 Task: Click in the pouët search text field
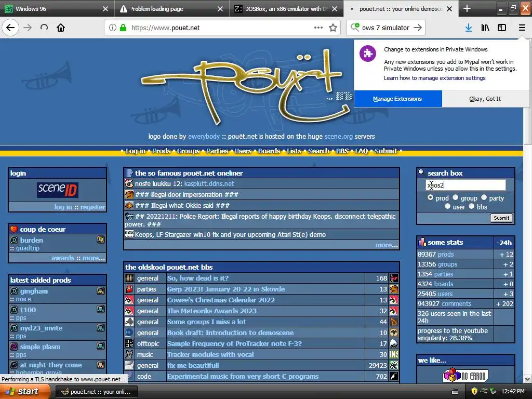click(465, 185)
